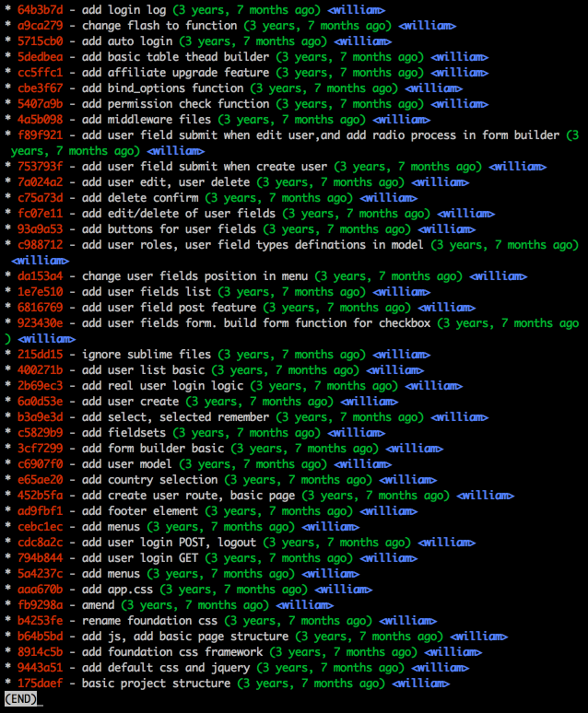Select commit hash 6816769

[40, 308]
